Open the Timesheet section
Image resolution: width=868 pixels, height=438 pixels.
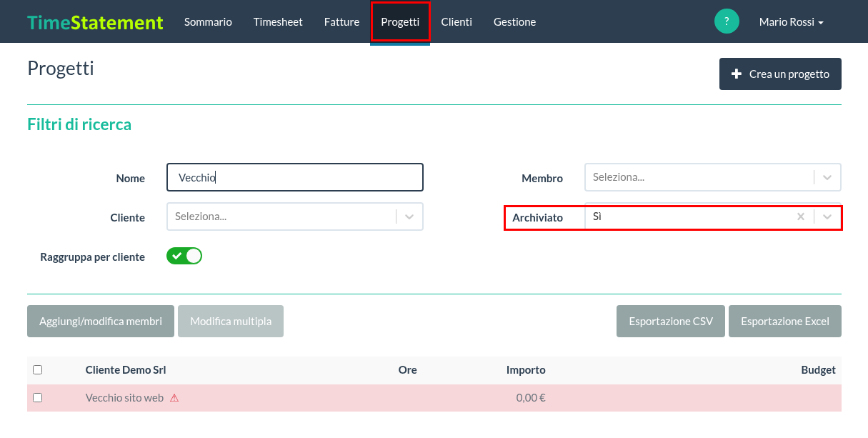278,22
